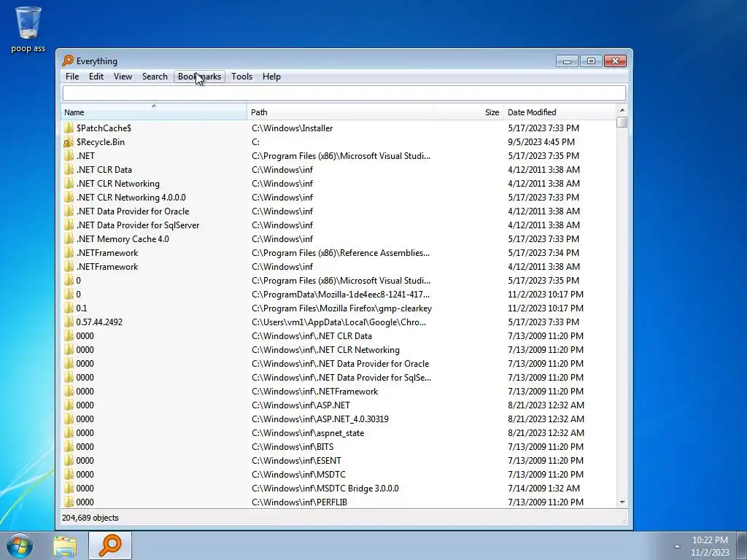The width and height of the screenshot is (747, 560).
Task: Click the Show Desktop strip on the taskbar
Action: click(742, 545)
